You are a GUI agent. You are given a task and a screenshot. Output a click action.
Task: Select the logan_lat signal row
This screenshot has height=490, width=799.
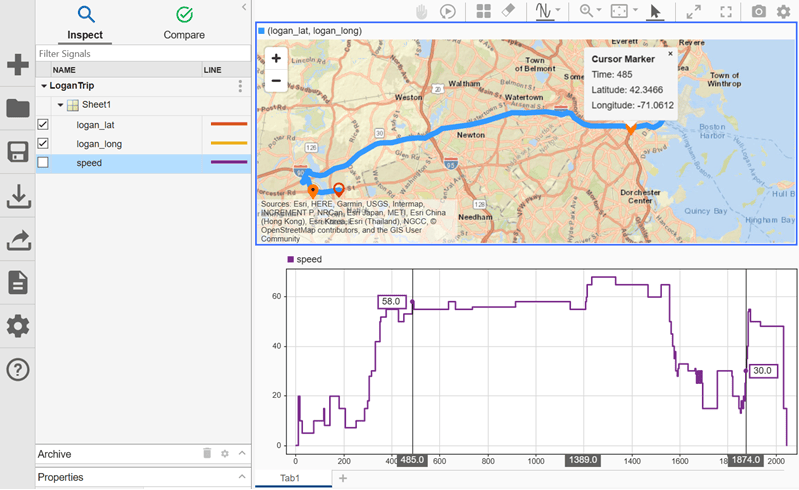click(x=143, y=125)
